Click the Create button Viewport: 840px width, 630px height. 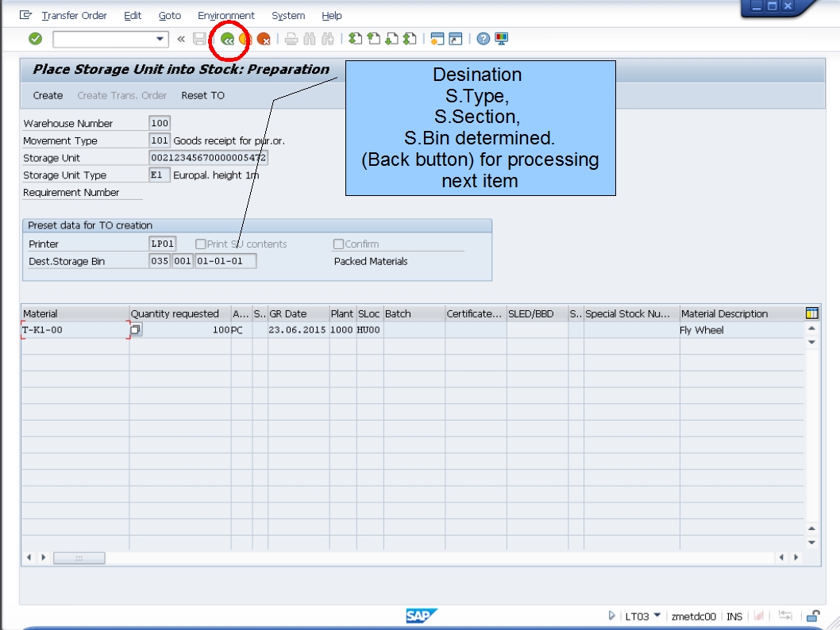coord(47,94)
